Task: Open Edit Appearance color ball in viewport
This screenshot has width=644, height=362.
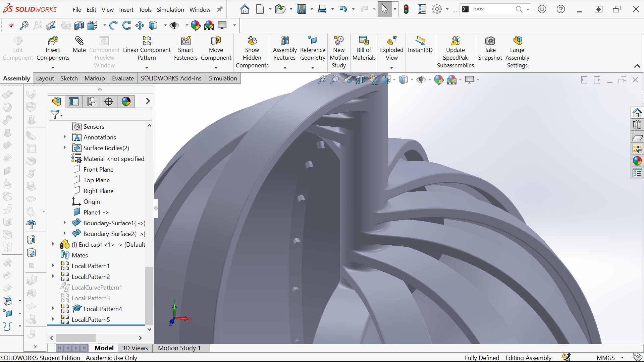Action: [x=439, y=80]
